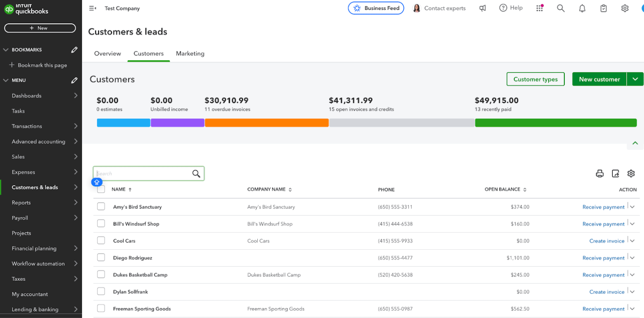Filter by the green recently paid bar
The width and height of the screenshot is (644, 318).
(x=556, y=123)
